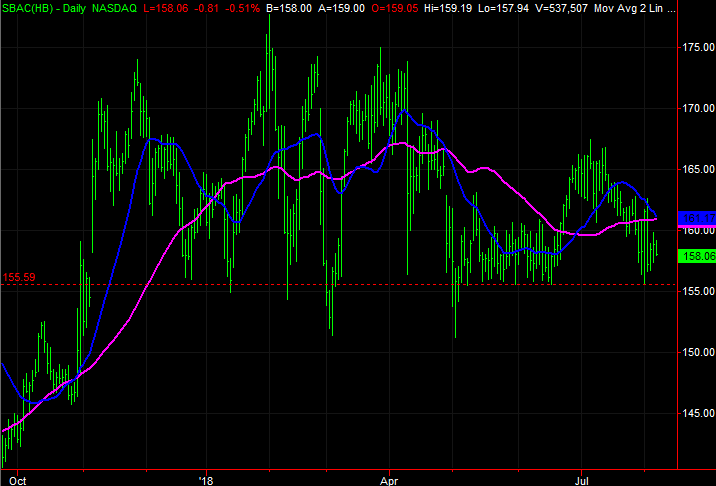This screenshot has width=716, height=486.
Task: Click the bid value B=158.00
Action: [289, 8]
